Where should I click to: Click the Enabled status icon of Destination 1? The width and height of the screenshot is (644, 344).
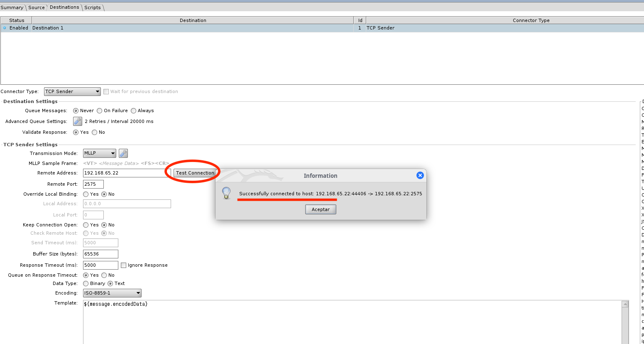pos(5,28)
